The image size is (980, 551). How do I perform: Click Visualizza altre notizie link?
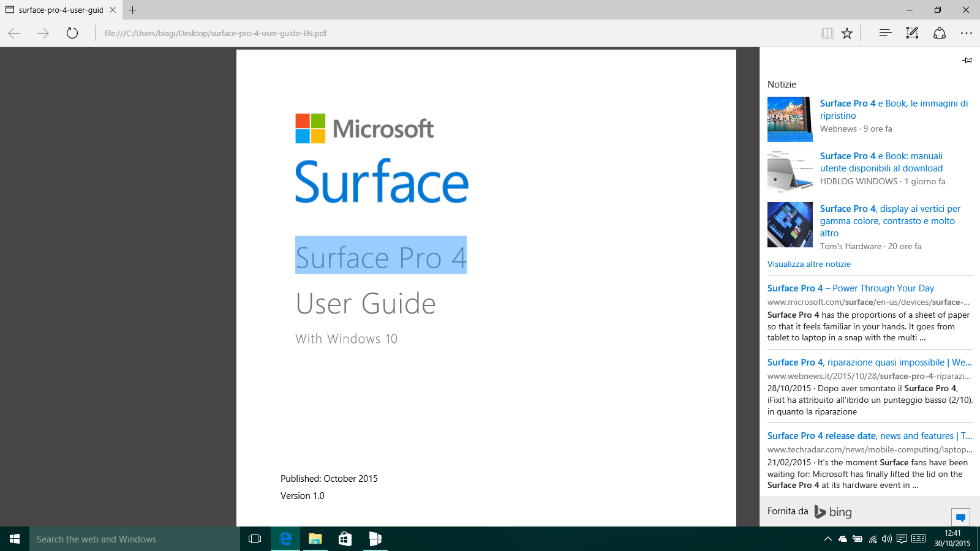[x=809, y=264]
